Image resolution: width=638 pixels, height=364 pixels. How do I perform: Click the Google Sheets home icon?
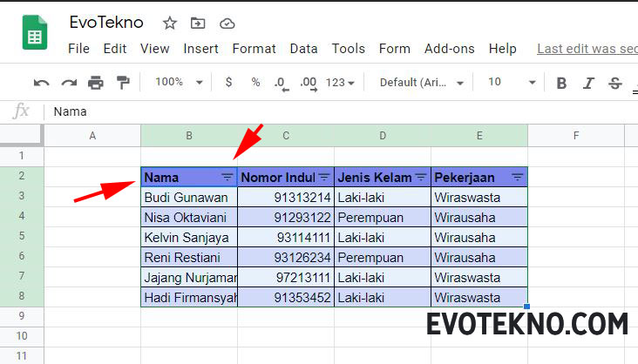[35, 36]
